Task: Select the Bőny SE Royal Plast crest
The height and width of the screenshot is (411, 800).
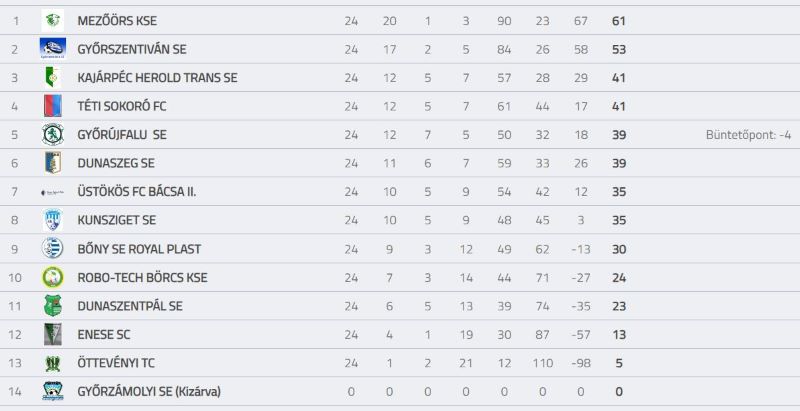Action: (53, 248)
